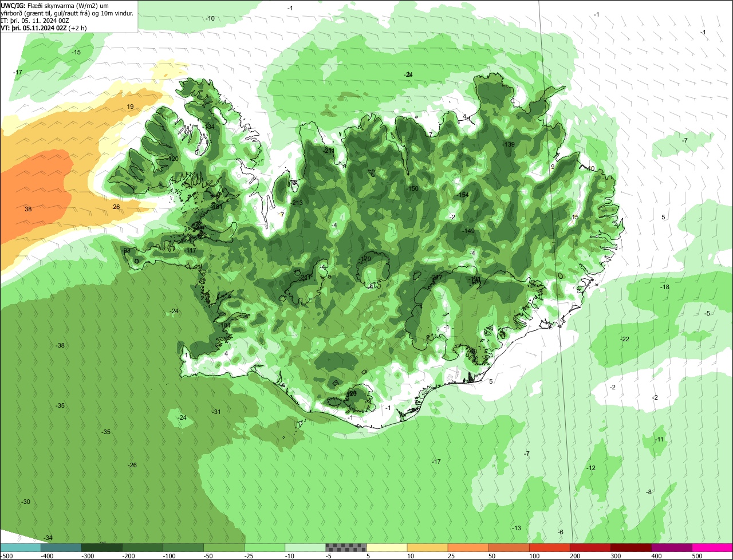Click the light teal -500 to -400 legend swatch
733x560 pixels.
click(21, 547)
